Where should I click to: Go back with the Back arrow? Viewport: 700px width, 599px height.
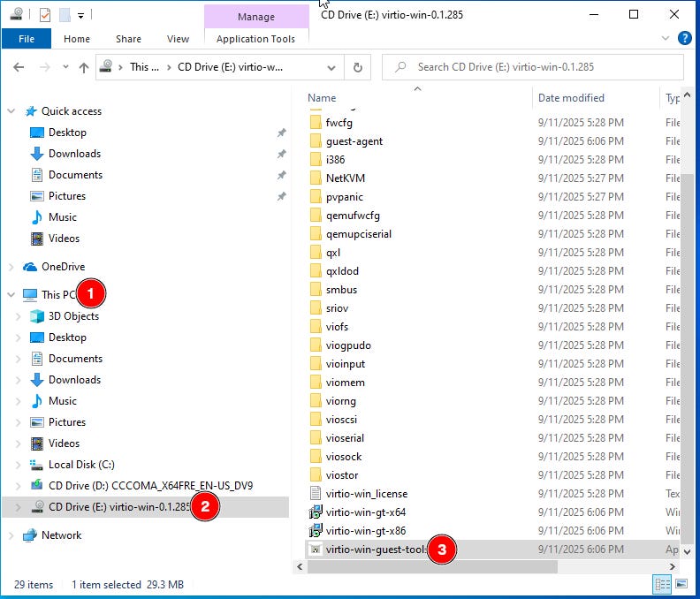(19, 67)
